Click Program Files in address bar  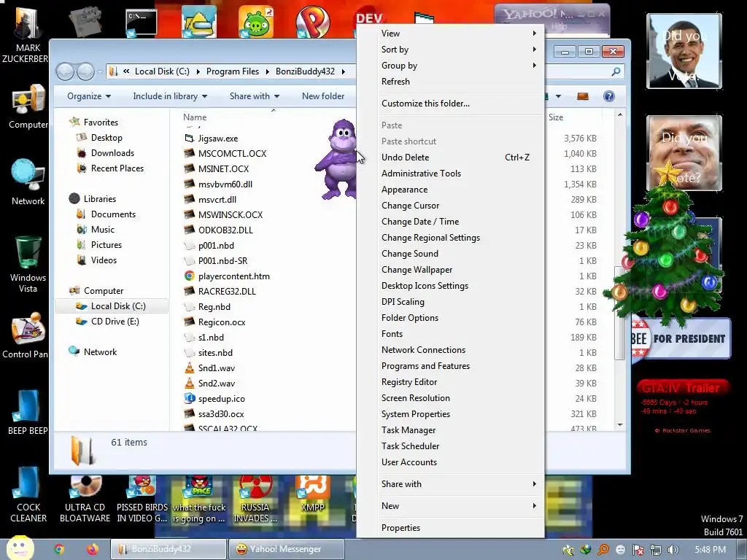pyautogui.click(x=233, y=71)
